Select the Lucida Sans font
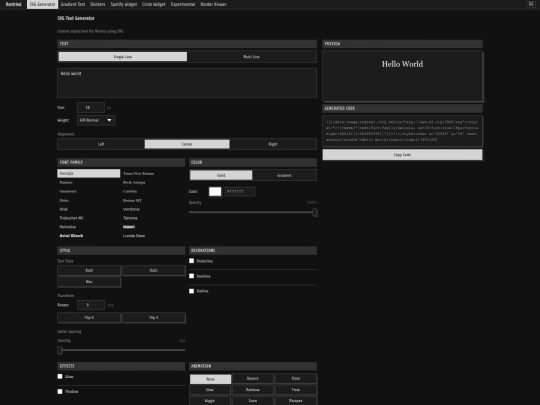Screen dimensions: 540x405 click(x=153, y=236)
